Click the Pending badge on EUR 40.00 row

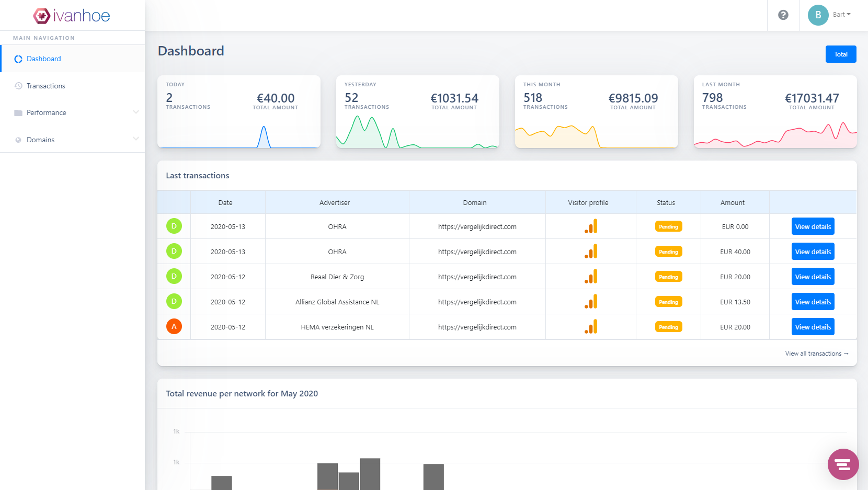click(668, 252)
